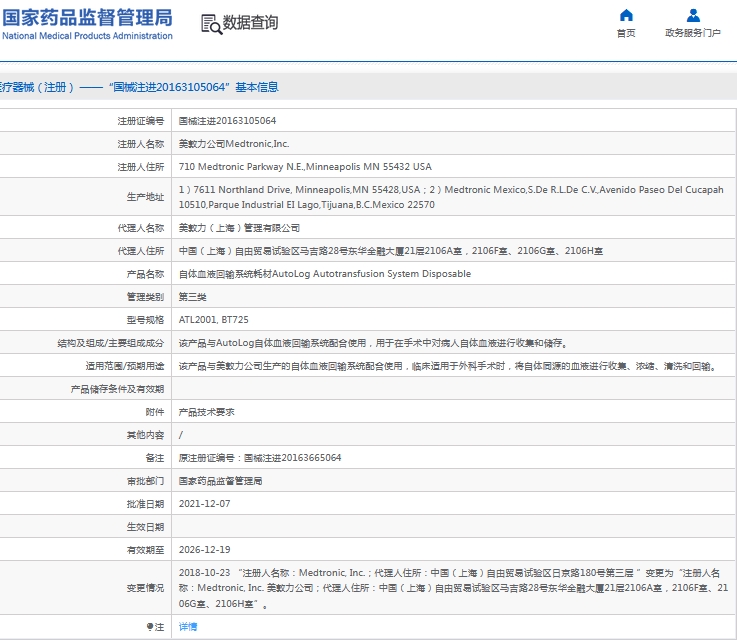Open the NMPA logo link

point(87,23)
